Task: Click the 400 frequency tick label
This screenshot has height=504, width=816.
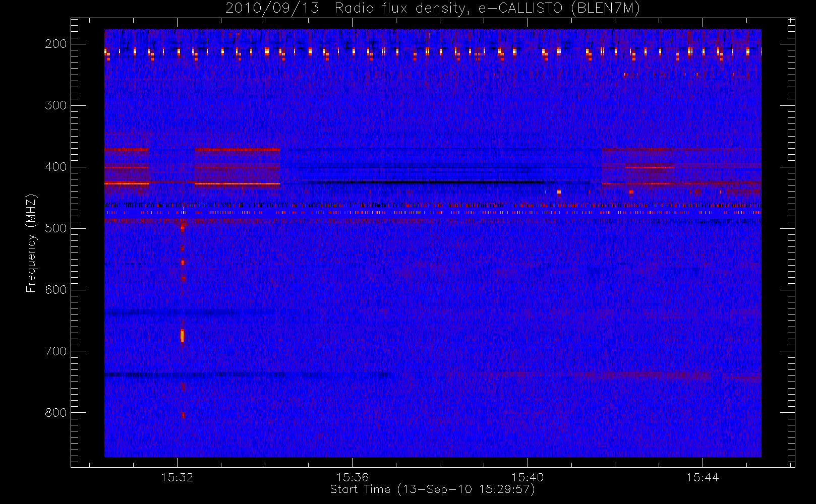Action: (x=55, y=167)
